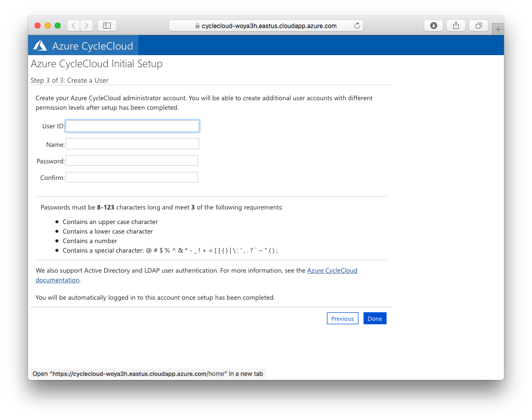The image size is (532, 420).
Task: Focus the address bar URL field
Action: point(266,26)
